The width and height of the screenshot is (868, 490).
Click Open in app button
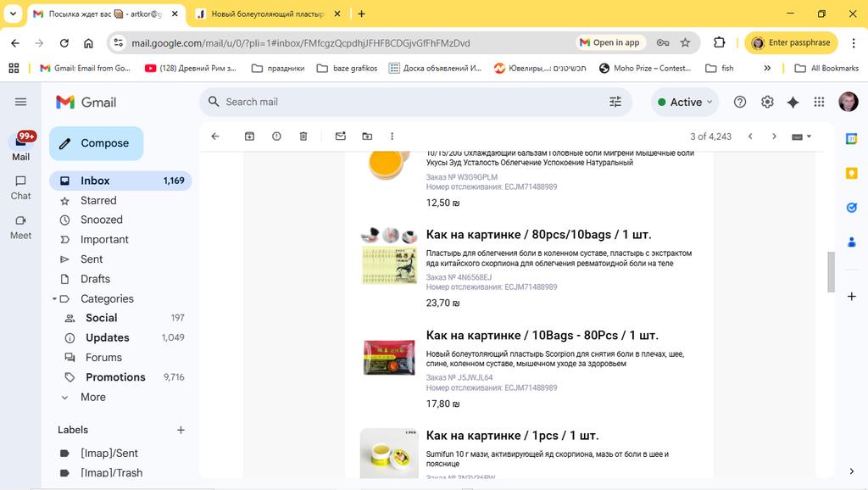coord(609,42)
